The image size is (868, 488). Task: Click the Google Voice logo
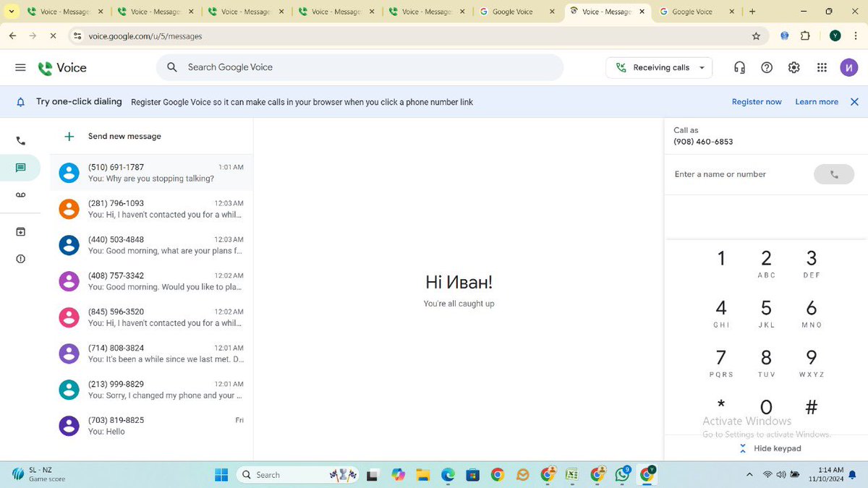tap(62, 68)
